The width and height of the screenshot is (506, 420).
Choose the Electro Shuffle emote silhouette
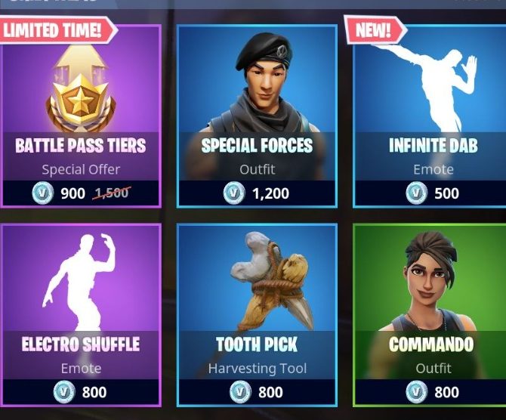(x=79, y=282)
